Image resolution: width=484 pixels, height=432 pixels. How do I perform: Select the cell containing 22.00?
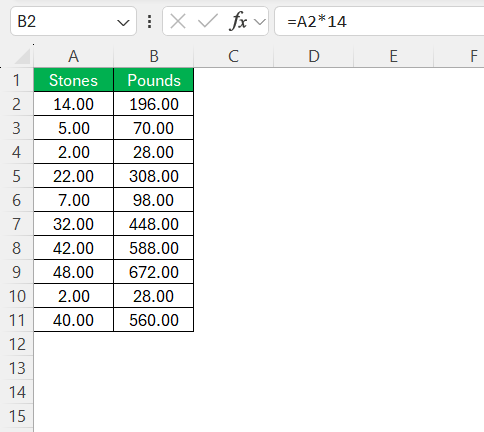tap(73, 176)
